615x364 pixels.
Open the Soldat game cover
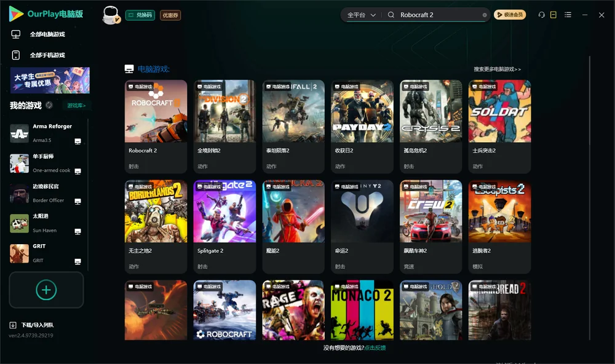tap(499, 111)
